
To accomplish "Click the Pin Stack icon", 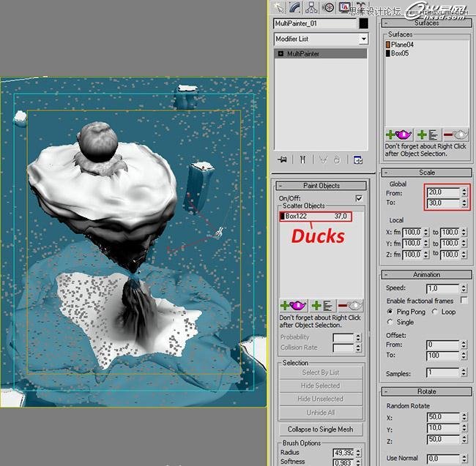I will pos(282,159).
